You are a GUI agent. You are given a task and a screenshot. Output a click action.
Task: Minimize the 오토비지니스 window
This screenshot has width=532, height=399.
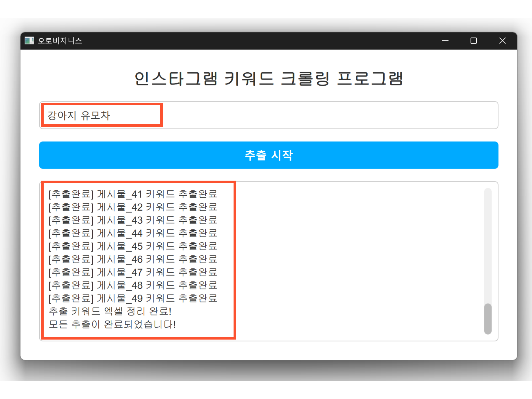point(446,41)
